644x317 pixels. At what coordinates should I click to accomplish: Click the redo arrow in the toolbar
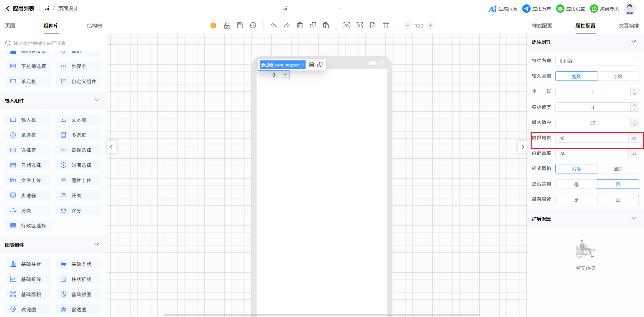click(286, 25)
